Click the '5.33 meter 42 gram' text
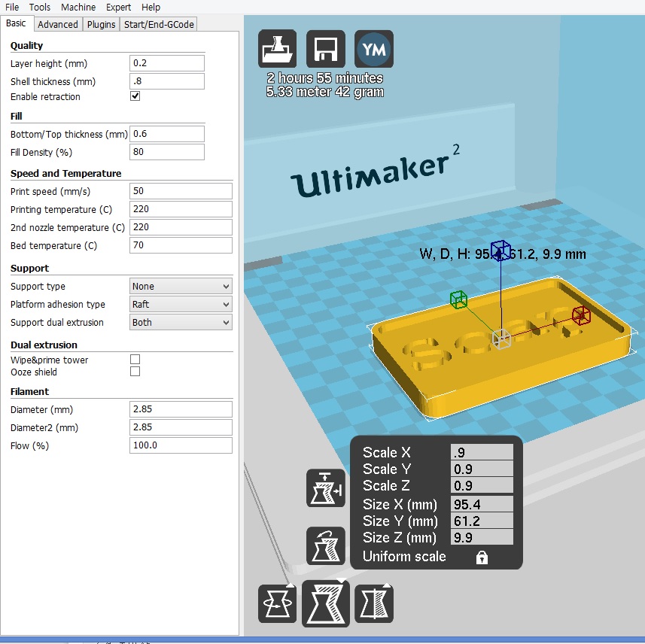The height and width of the screenshot is (644, 645). (x=325, y=92)
